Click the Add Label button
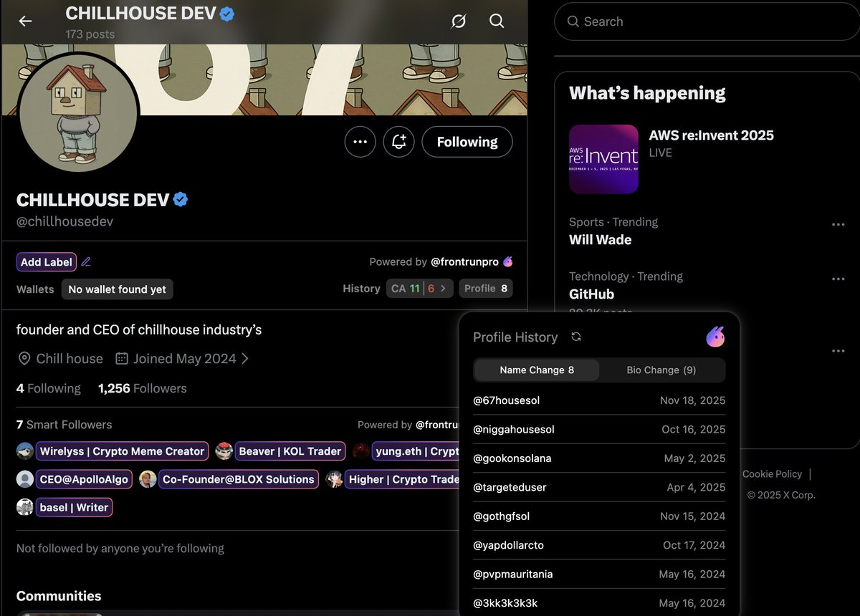Viewport: 860px width, 616px height. [47, 262]
